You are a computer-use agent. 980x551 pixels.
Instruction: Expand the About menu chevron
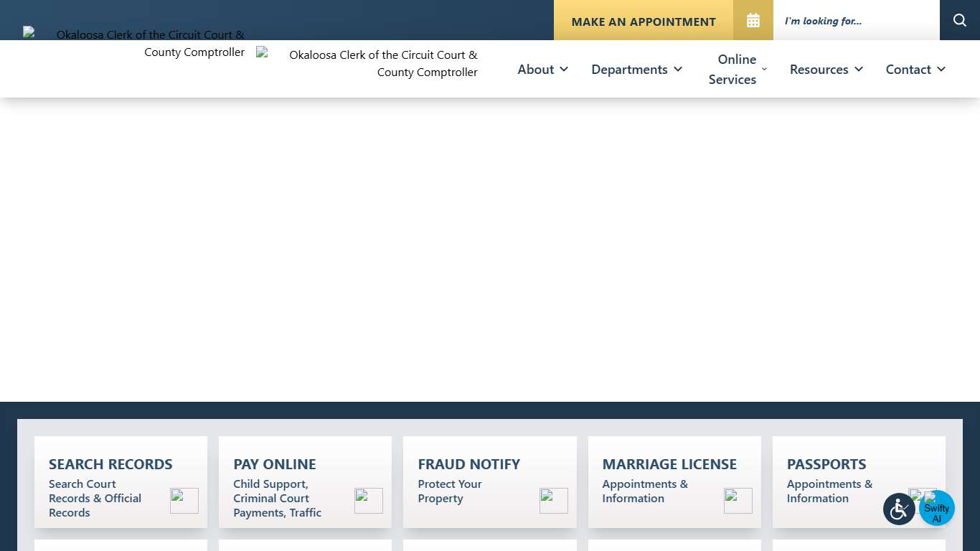pos(564,69)
